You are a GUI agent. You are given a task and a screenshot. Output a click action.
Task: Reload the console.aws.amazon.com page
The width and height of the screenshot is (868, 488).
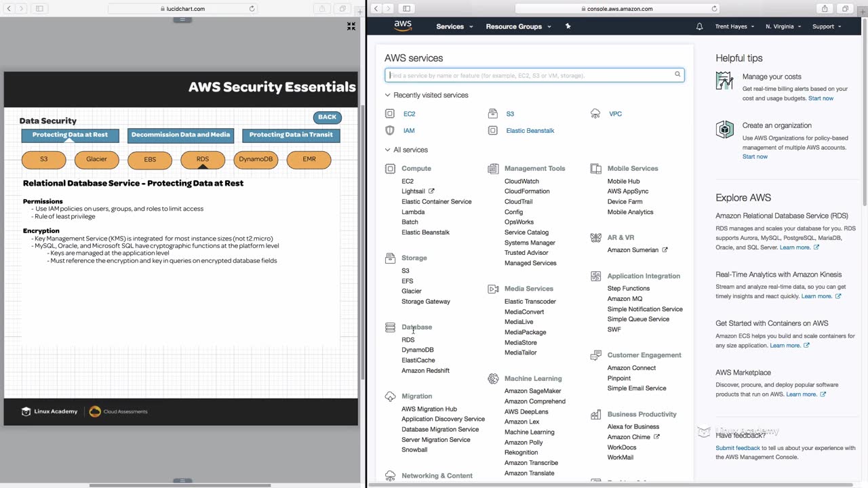(x=714, y=9)
